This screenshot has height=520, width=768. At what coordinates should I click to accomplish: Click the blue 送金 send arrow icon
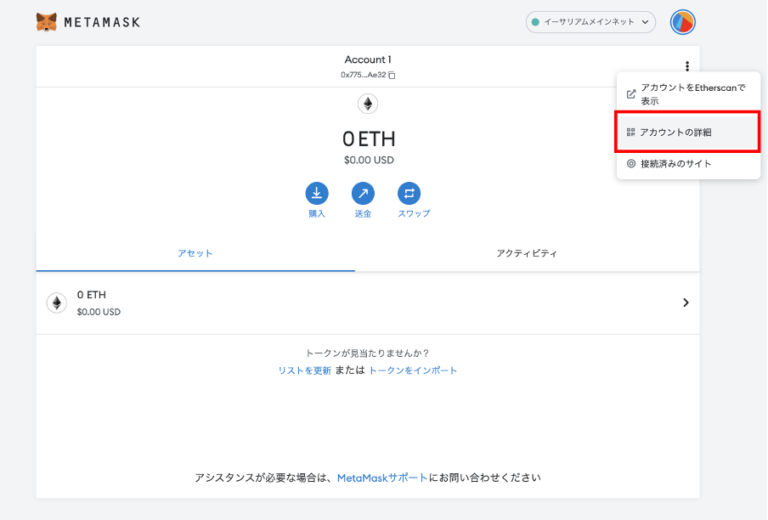point(363,193)
